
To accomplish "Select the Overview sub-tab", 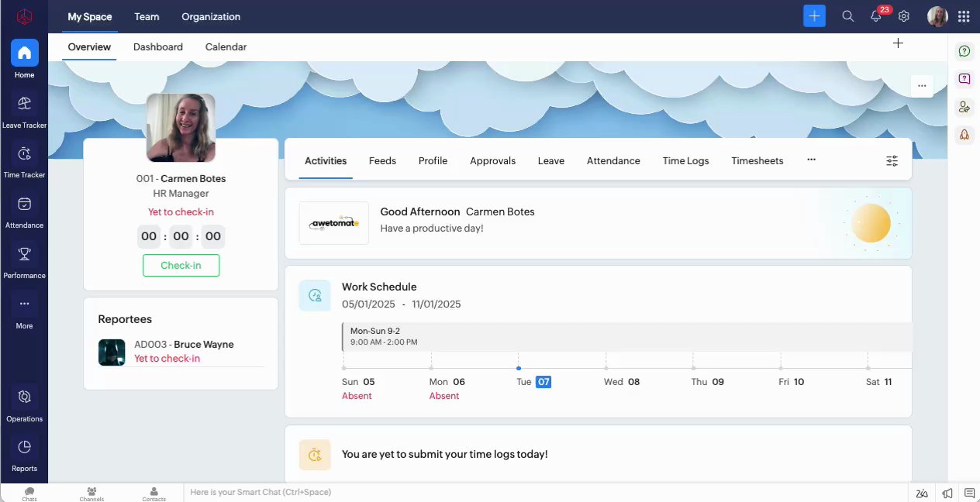I will coord(89,46).
